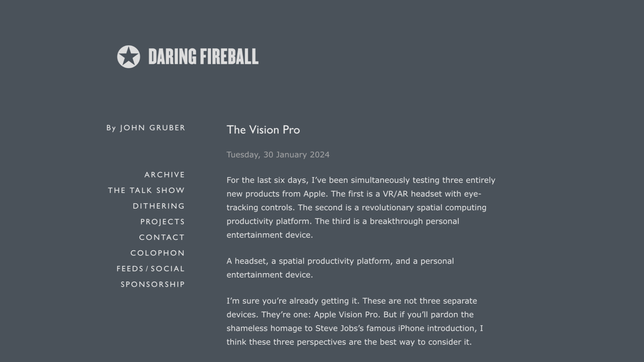644x362 pixels.
Task: Open Feeds / Social in sidebar
Action: coord(151,269)
